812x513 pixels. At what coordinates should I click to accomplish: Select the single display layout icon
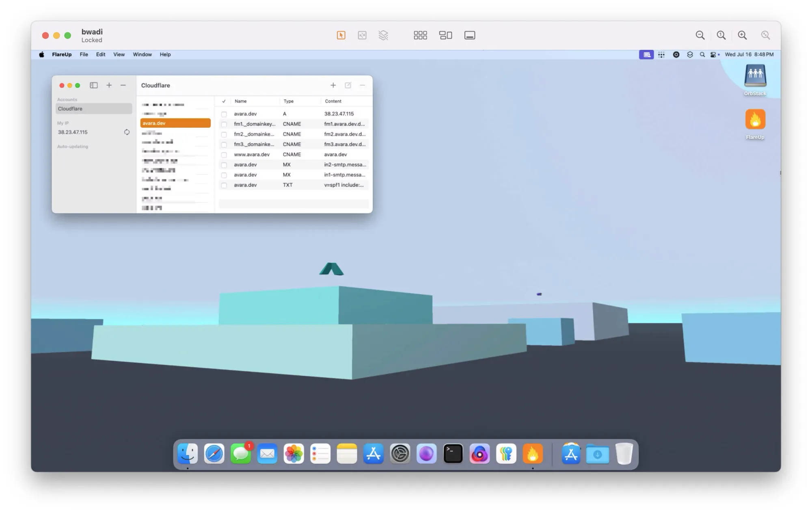pyautogui.click(x=470, y=35)
